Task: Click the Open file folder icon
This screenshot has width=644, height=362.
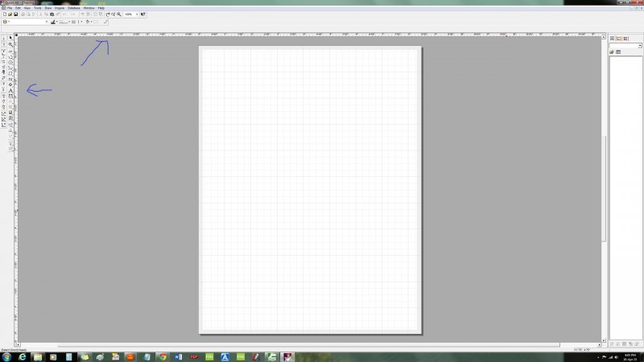Action: tap(10, 14)
